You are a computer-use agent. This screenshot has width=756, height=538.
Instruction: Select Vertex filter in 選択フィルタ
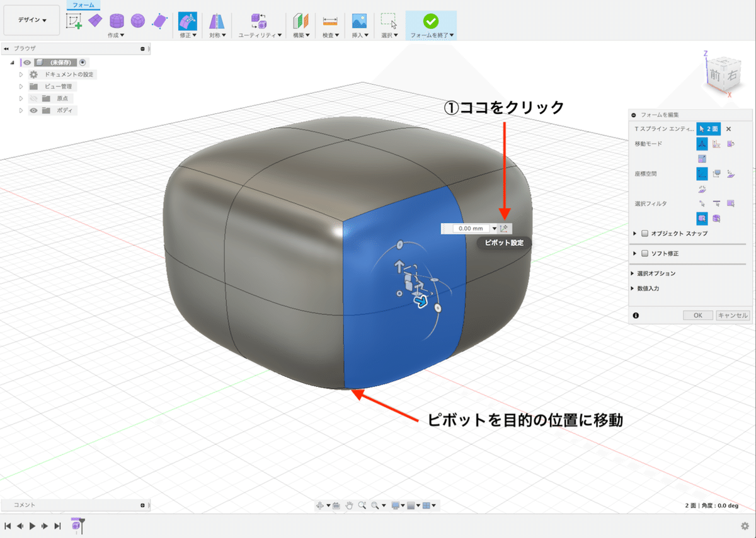702,203
